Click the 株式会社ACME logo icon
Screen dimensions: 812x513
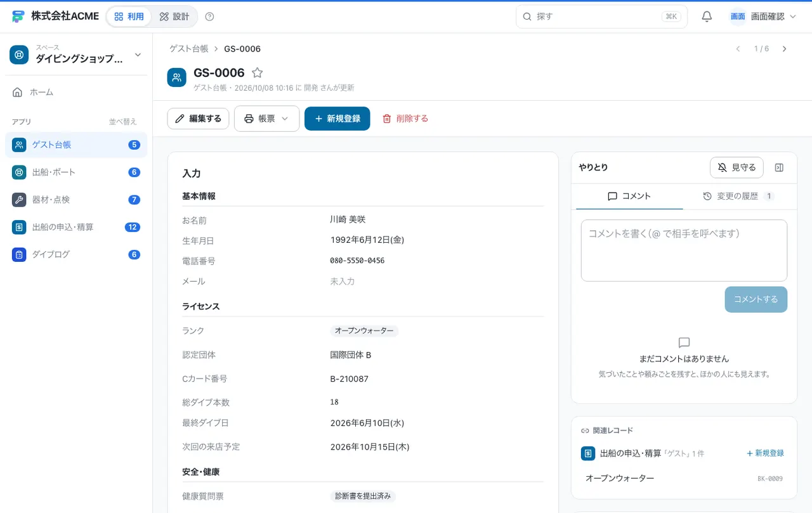tap(18, 16)
